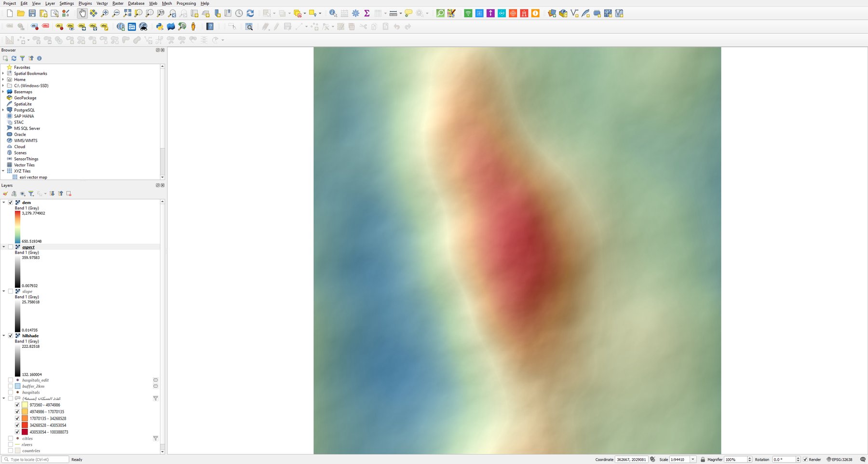Viewport: 868px width, 464px height.
Task: Activate the Zoom In magnifier tool
Action: 105,14
